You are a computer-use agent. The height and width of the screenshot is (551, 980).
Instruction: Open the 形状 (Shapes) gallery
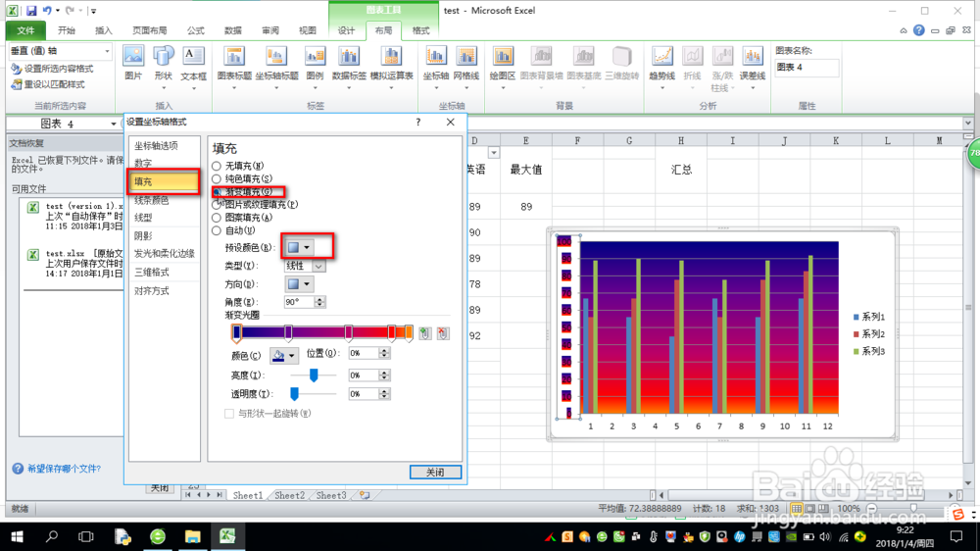click(x=163, y=68)
